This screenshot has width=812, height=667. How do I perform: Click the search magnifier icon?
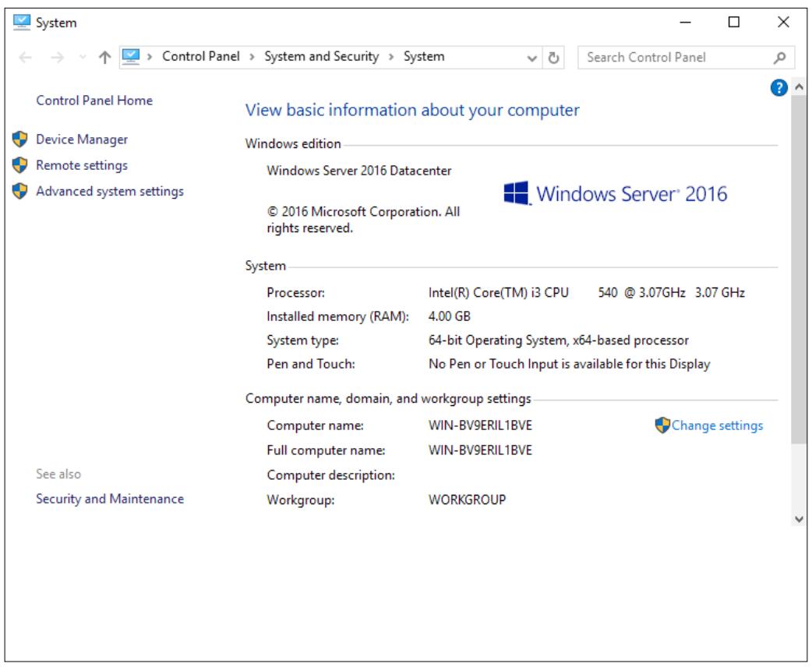click(x=779, y=58)
